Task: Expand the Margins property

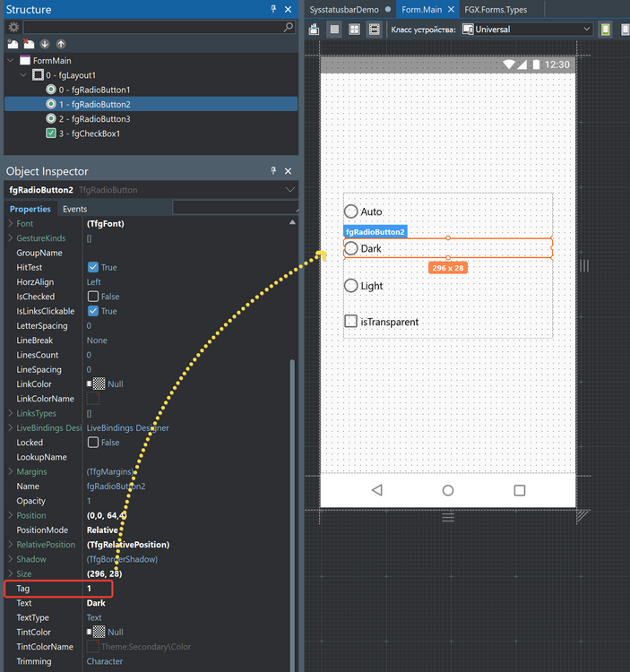Action: point(10,471)
